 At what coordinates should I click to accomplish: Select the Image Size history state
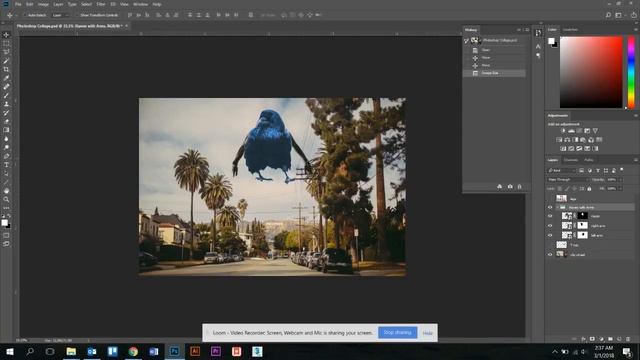(x=494, y=73)
